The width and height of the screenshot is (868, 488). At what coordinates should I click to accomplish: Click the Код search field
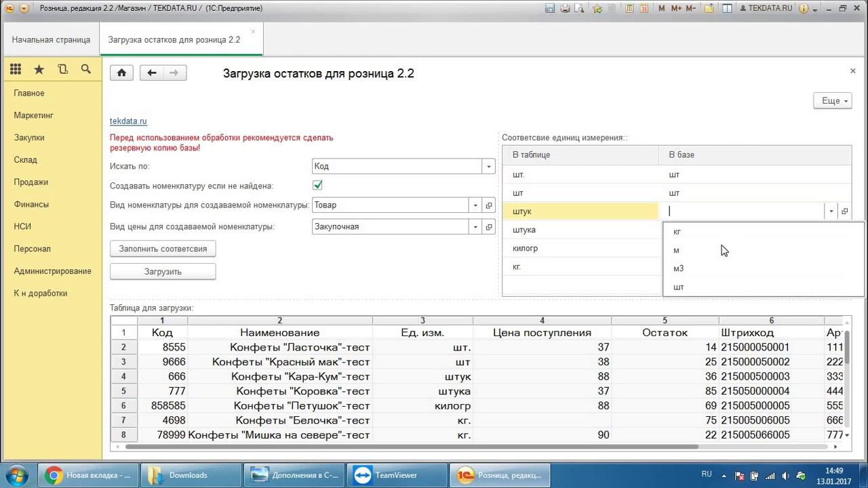[397, 166]
